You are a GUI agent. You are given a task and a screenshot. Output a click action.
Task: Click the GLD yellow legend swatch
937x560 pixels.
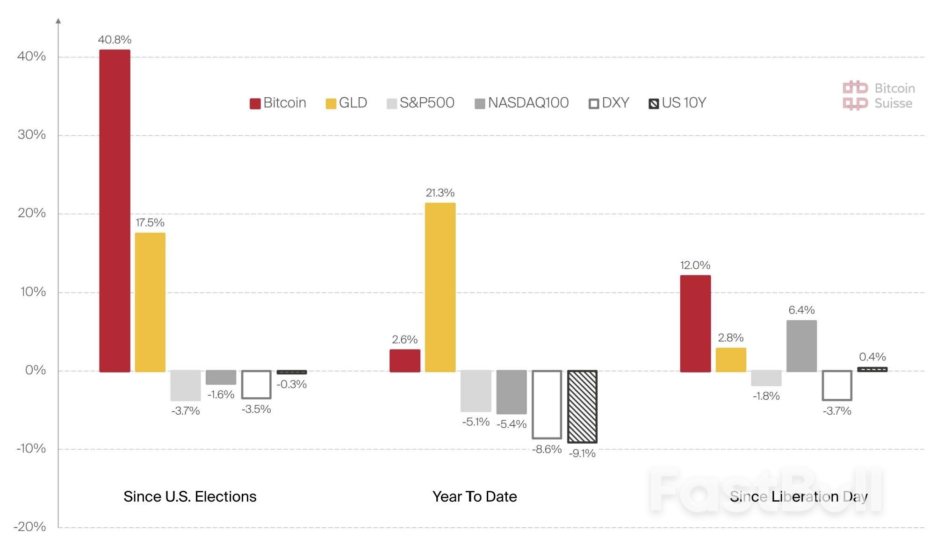[331, 103]
